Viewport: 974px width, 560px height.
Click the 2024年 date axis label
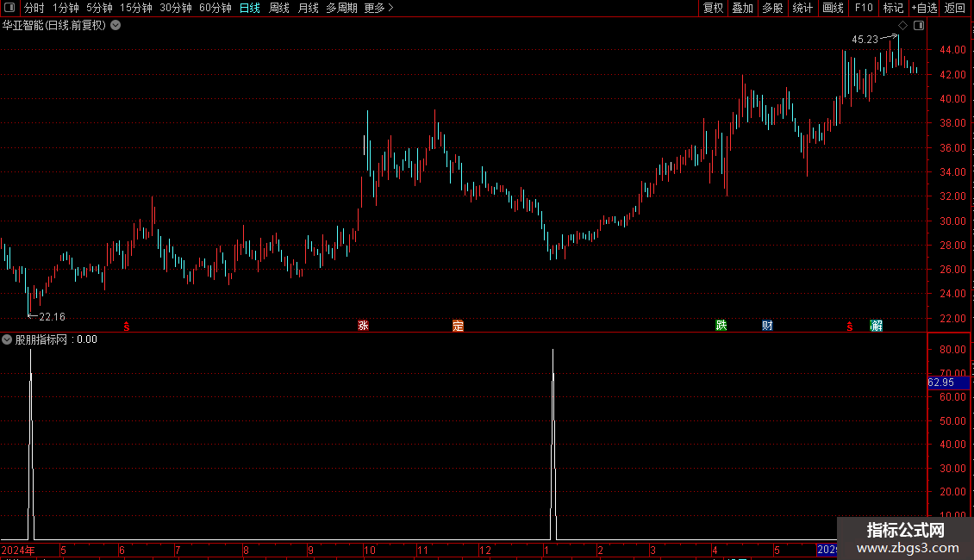coord(18,550)
